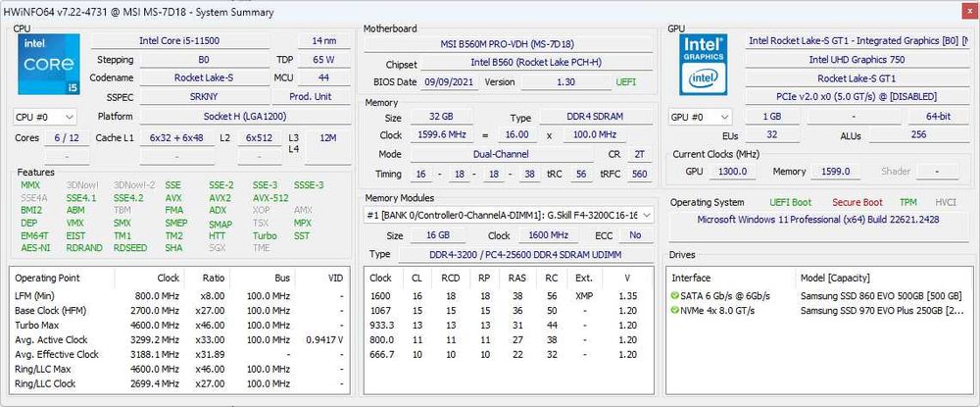Click the UEFI label next to BIOS version

[x=626, y=82]
